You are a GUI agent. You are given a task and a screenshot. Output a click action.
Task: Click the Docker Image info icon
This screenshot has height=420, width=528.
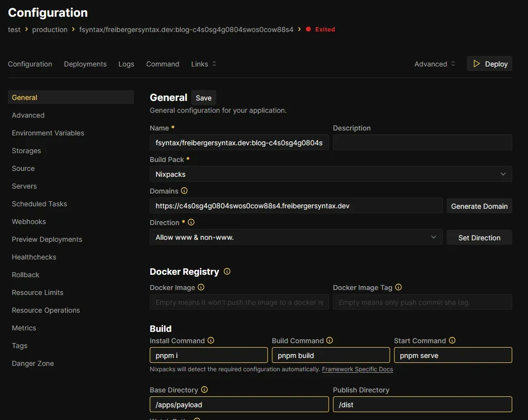pyautogui.click(x=202, y=288)
